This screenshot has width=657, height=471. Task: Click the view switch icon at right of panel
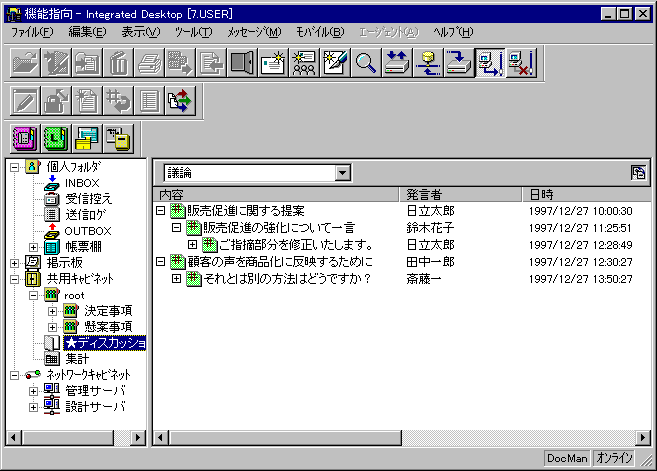pyautogui.click(x=639, y=173)
